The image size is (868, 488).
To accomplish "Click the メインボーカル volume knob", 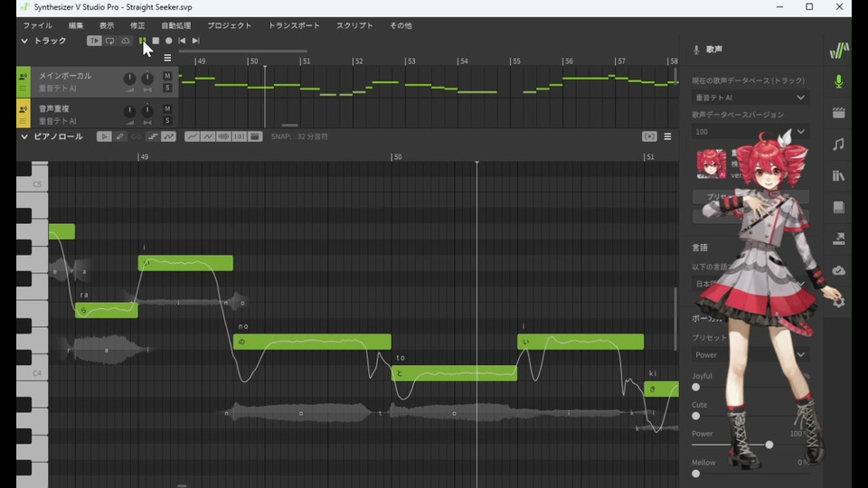I will (x=129, y=79).
